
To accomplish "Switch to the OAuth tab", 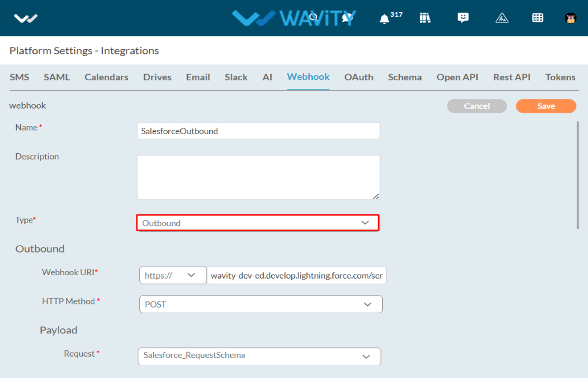I will click(358, 77).
